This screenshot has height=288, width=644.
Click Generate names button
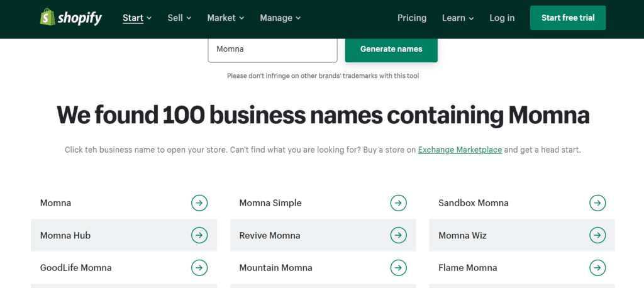coord(391,49)
